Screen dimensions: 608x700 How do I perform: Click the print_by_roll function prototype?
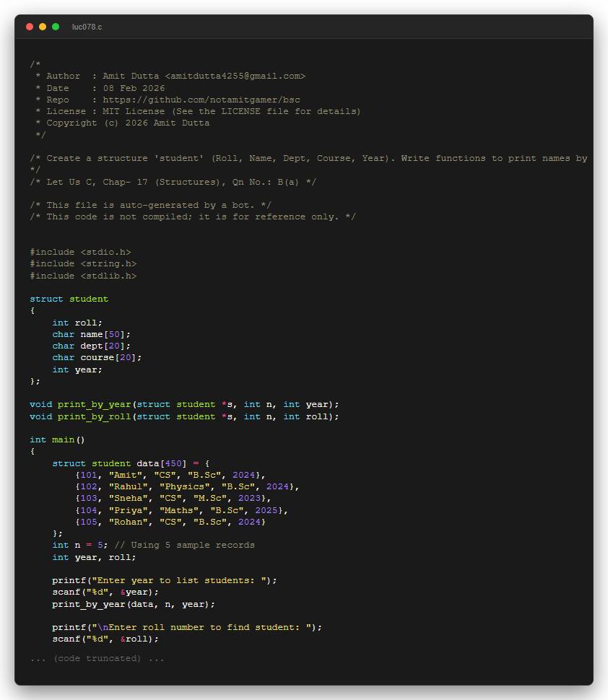pos(185,416)
